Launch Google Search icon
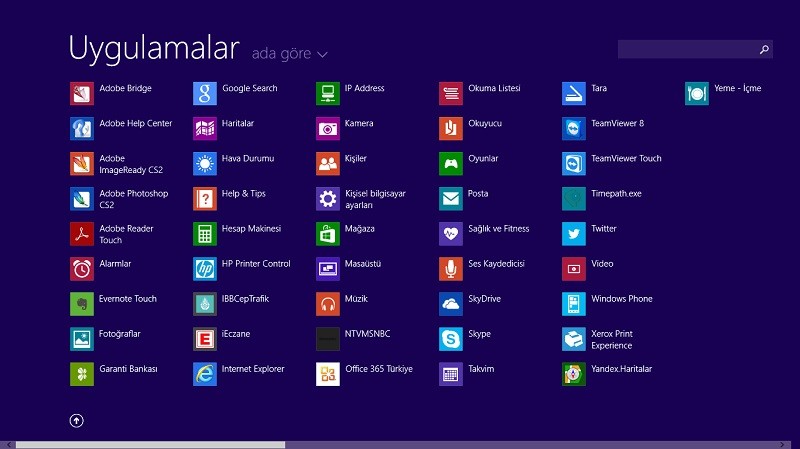Viewport: 800px width, 449px height. (205, 93)
